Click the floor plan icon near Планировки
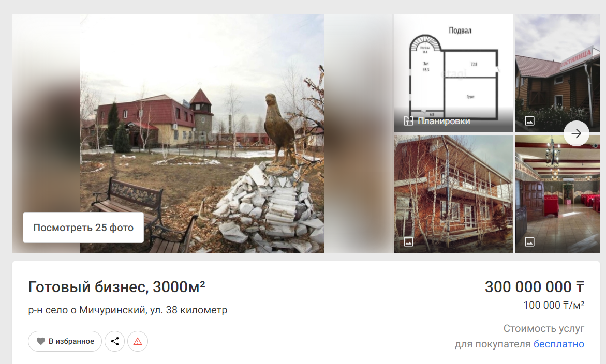Image resolution: width=606 pixels, height=364 pixels. [x=408, y=121]
